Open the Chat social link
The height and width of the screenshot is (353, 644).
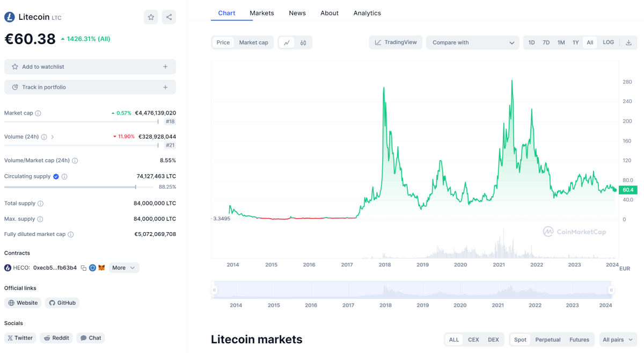coord(91,338)
